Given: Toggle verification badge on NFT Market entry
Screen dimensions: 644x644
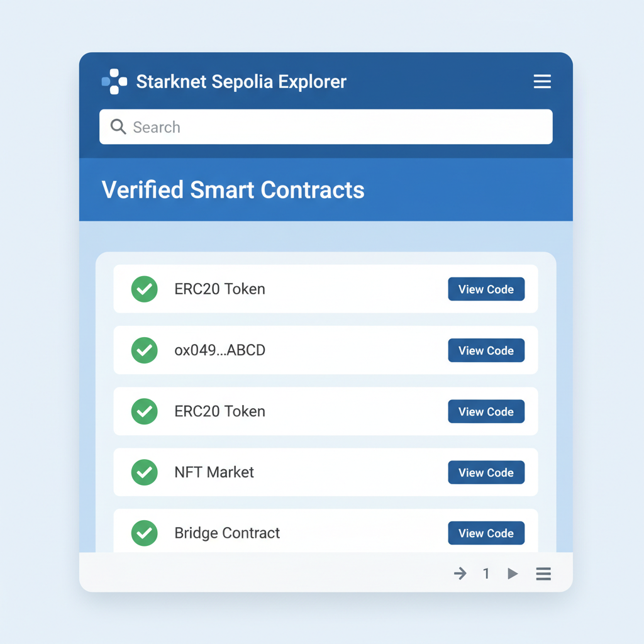Looking at the screenshot, I should click(x=144, y=472).
